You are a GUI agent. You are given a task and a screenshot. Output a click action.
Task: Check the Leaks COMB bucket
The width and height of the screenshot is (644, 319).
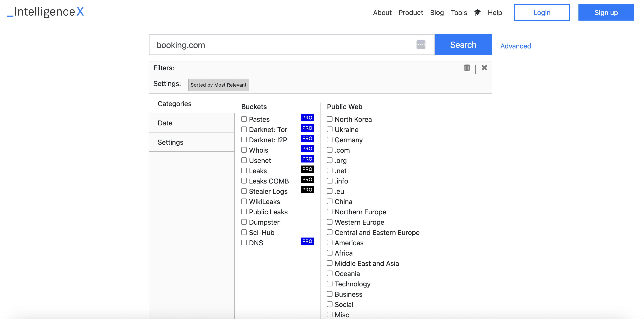(x=244, y=181)
